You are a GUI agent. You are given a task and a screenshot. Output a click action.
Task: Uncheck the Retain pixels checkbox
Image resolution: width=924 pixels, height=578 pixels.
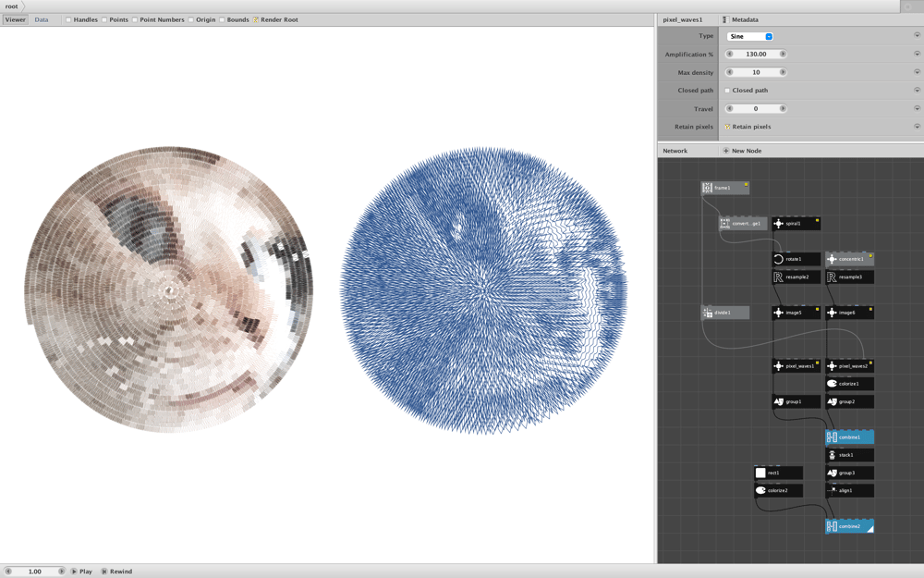pos(727,127)
